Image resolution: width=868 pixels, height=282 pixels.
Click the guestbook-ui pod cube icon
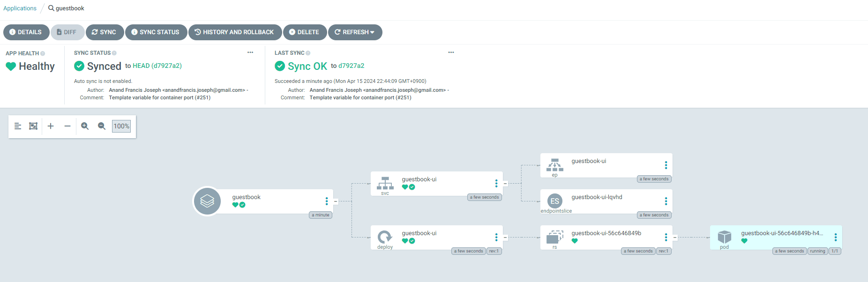tap(724, 237)
